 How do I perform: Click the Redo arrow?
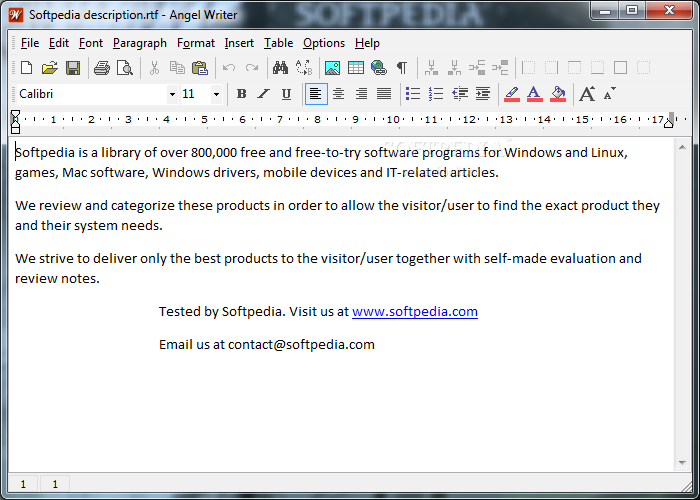(x=252, y=68)
